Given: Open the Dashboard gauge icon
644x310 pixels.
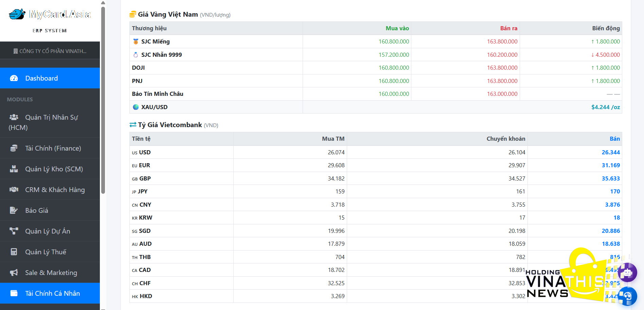Looking at the screenshot, I should click(x=14, y=78).
